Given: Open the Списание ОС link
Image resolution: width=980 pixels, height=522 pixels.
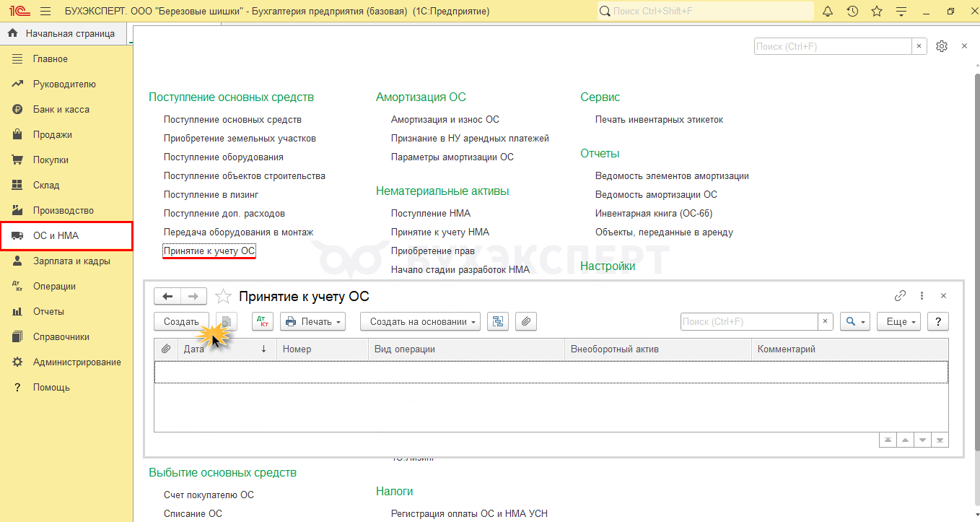Looking at the screenshot, I should coord(193,514).
